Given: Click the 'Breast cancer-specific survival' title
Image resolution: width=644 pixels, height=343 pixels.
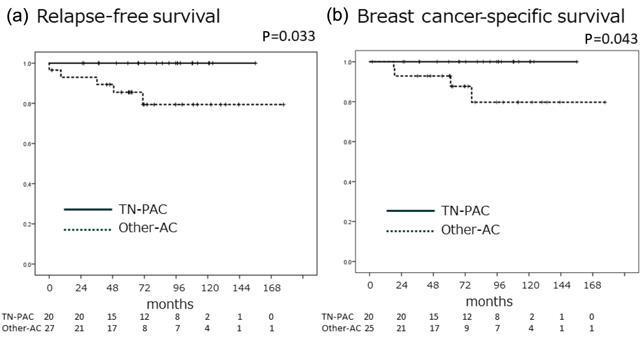Looking at the screenshot, I should (491, 16).
